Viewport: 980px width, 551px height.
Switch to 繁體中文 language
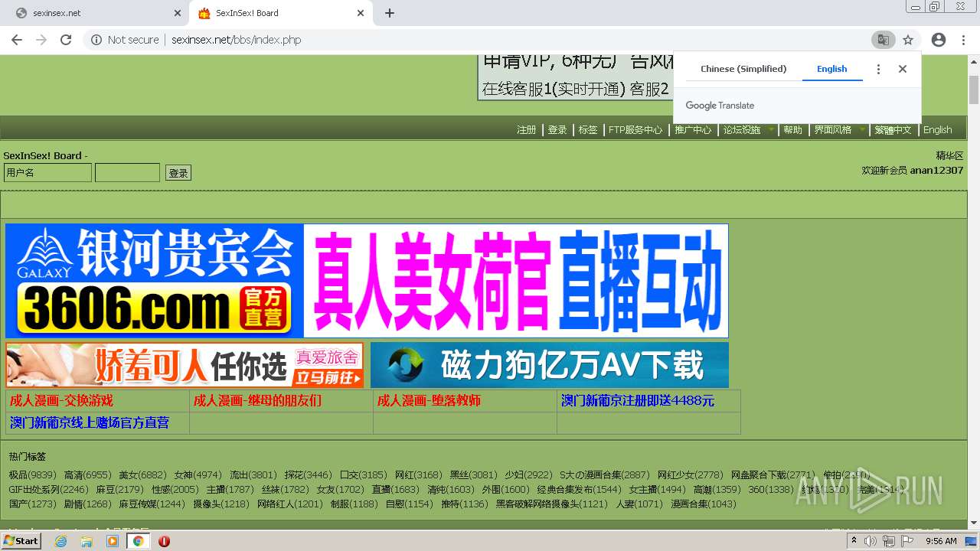point(893,130)
